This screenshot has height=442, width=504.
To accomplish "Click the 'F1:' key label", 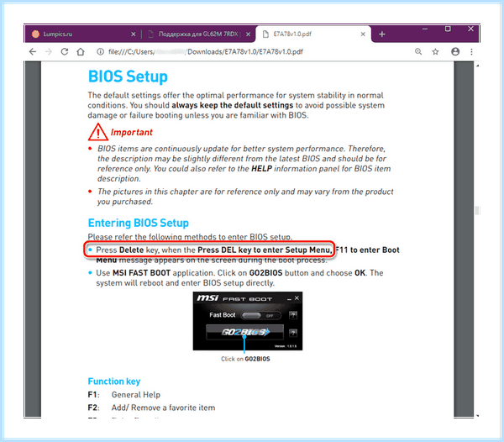I will 93,395.
